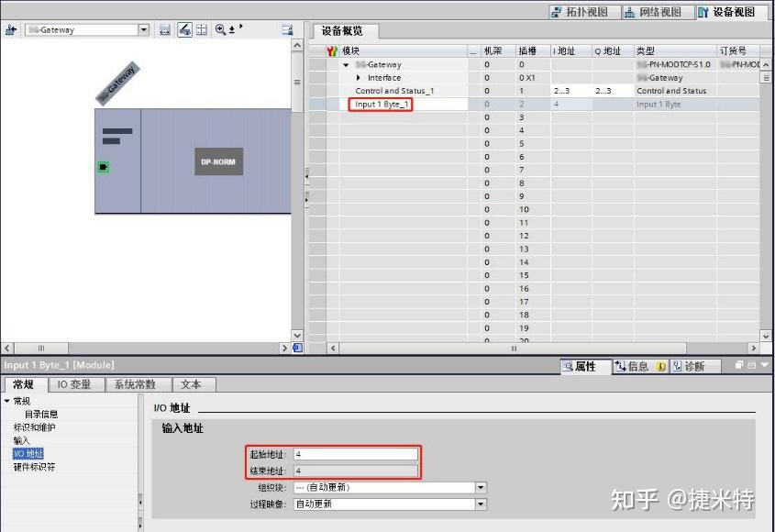
Task: Click the empty slot 3 row
Action: coord(534,117)
